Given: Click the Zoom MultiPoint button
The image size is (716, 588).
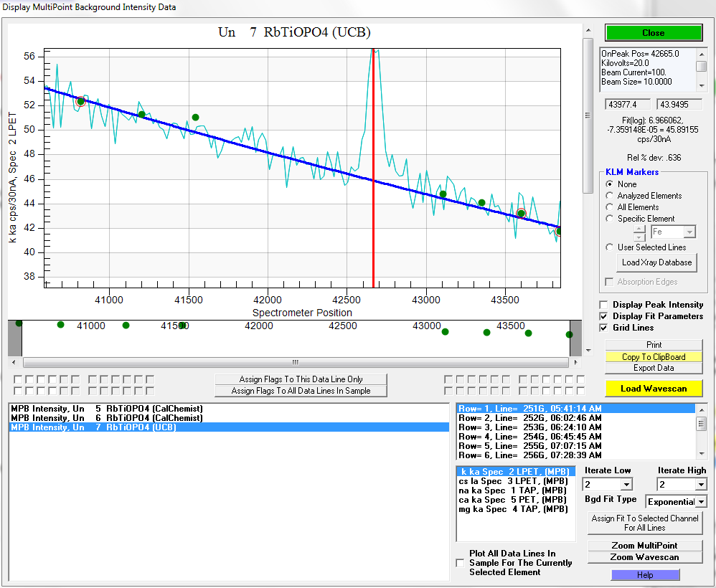Looking at the screenshot, I should pos(644,546).
